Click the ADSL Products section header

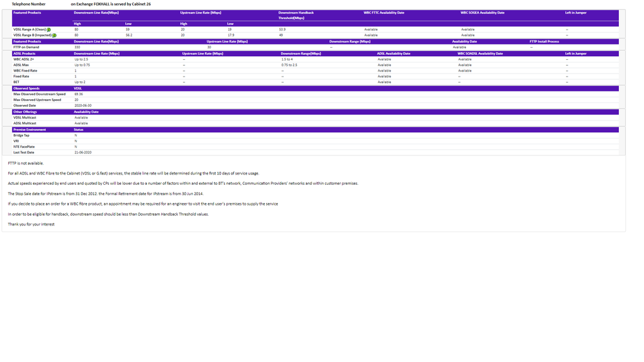coord(24,53)
